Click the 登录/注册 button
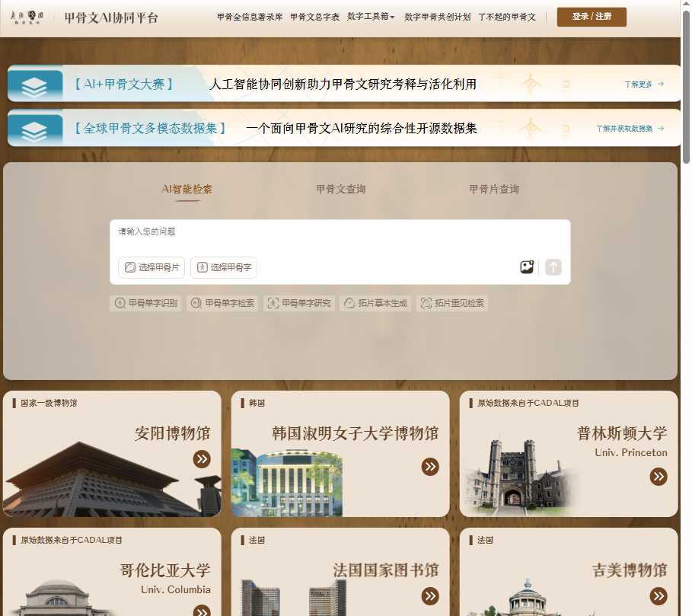 pyautogui.click(x=591, y=16)
